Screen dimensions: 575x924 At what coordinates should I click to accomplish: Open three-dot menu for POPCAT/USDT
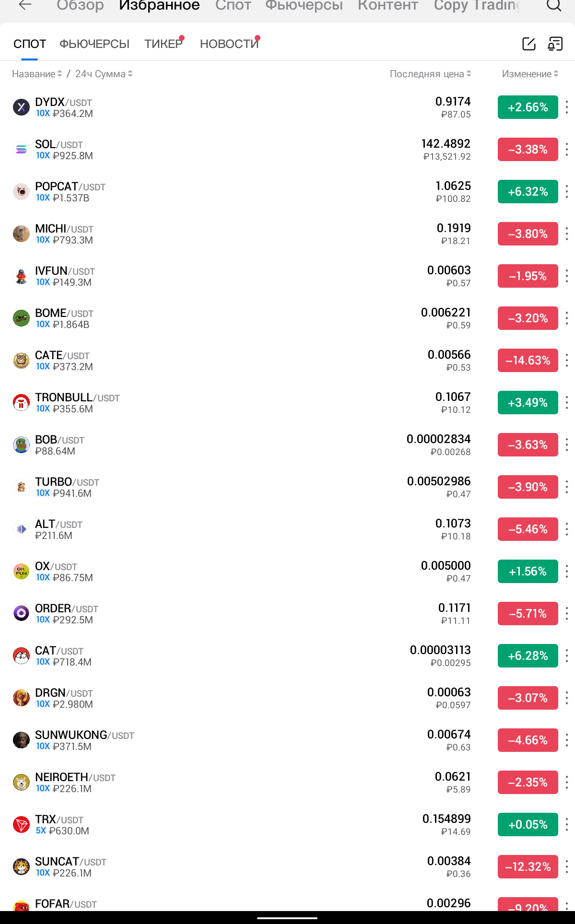567,191
